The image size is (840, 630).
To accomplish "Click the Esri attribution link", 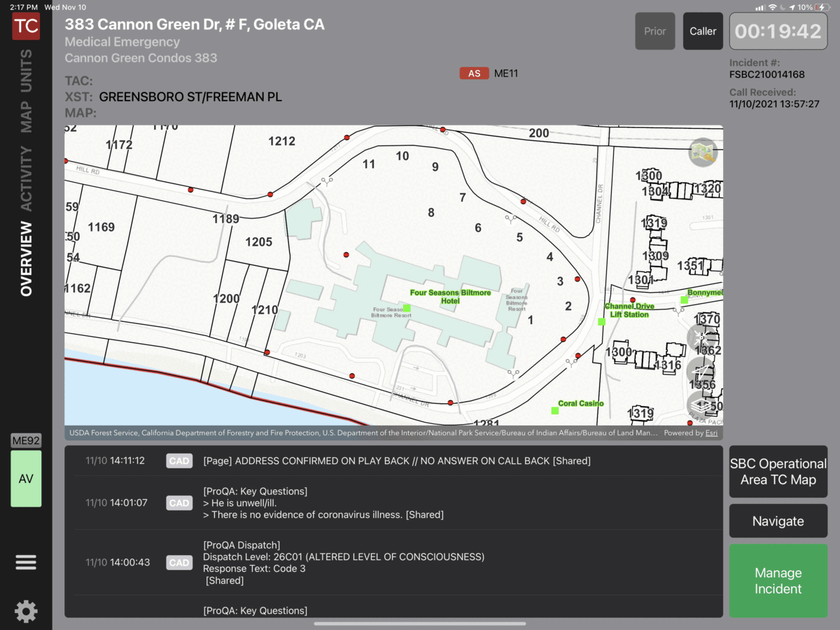I will click(x=710, y=433).
